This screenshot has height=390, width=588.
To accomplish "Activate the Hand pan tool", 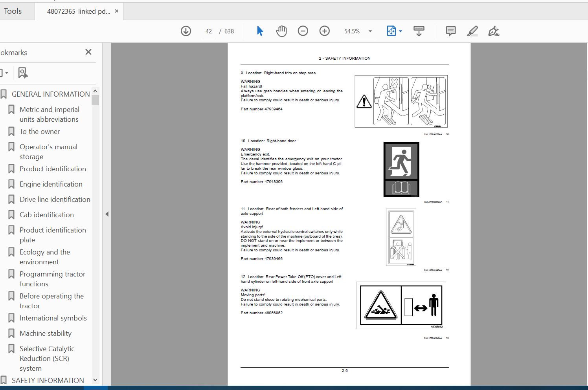I will (x=281, y=31).
